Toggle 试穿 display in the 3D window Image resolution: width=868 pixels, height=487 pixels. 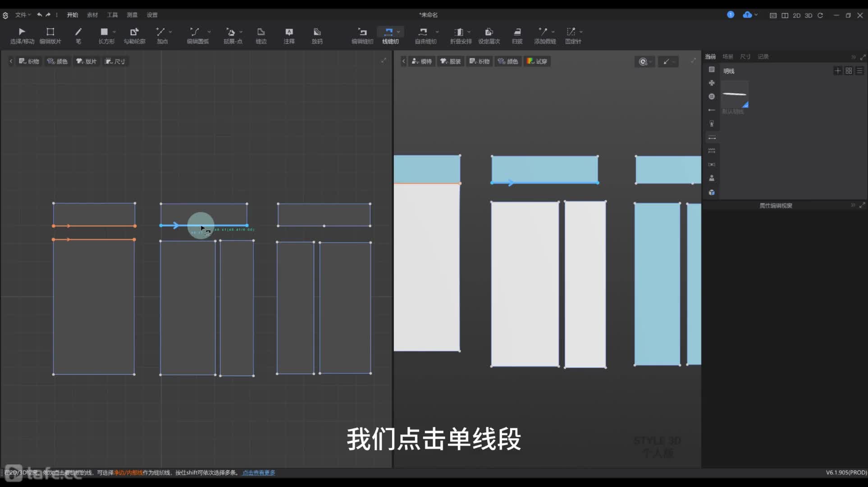[x=537, y=61]
